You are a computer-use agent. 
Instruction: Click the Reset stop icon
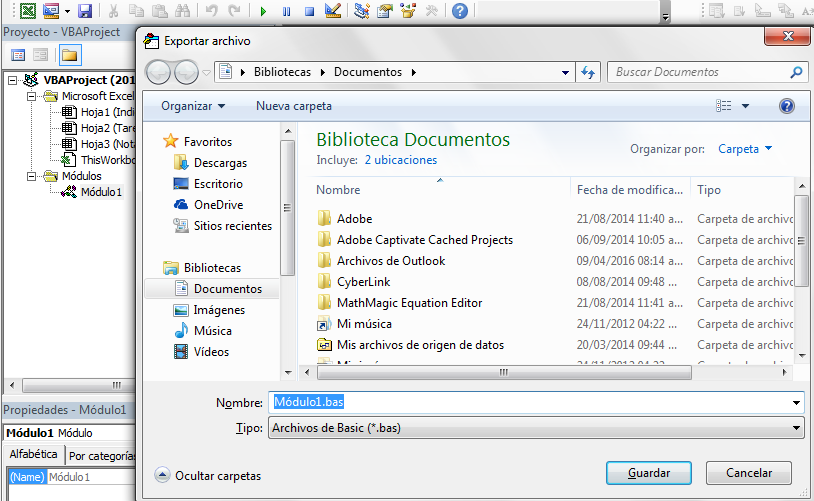click(x=309, y=11)
